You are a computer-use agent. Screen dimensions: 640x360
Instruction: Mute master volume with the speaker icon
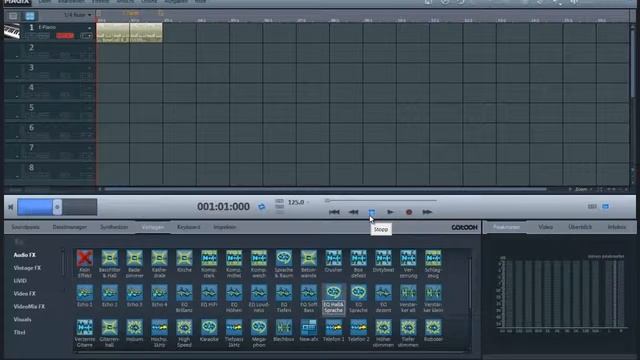coord(11,207)
